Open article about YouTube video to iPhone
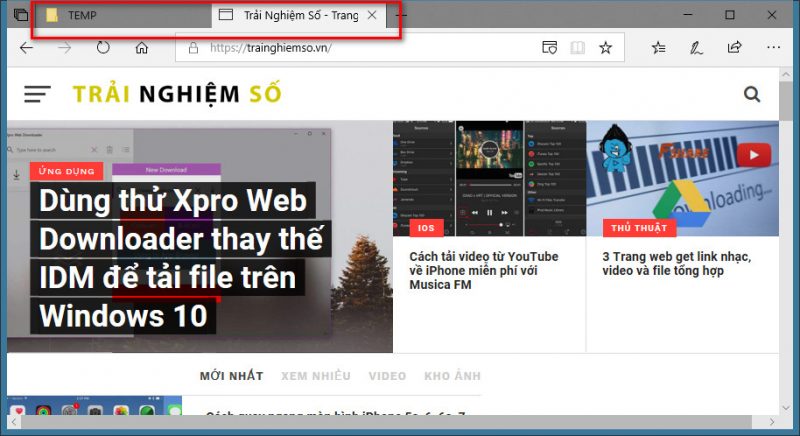The image size is (800, 436). [x=484, y=271]
